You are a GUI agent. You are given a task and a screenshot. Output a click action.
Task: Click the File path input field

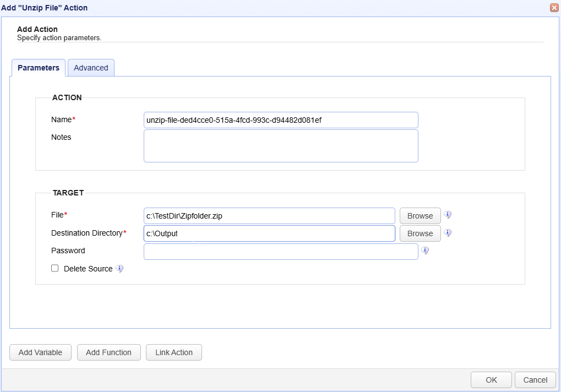[269, 216]
